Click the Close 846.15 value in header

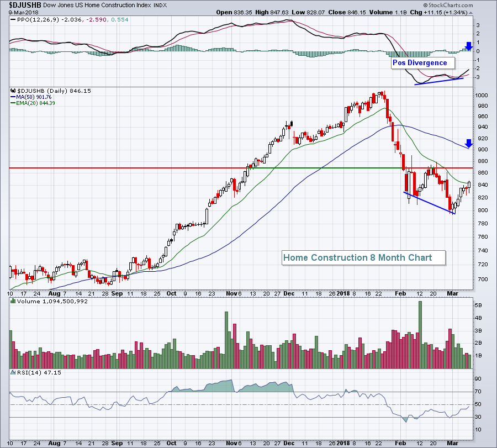[x=347, y=12]
